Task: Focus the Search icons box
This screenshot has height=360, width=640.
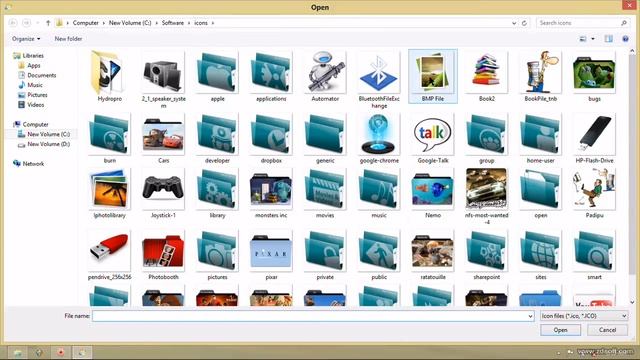Action: point(582,23)
